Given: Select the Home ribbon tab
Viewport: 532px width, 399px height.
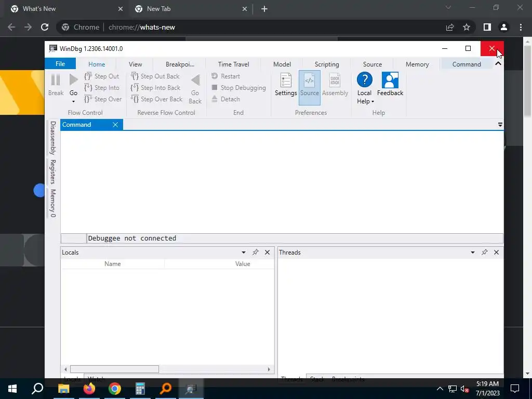Looking at the screenshot, I should click(97, 64).
